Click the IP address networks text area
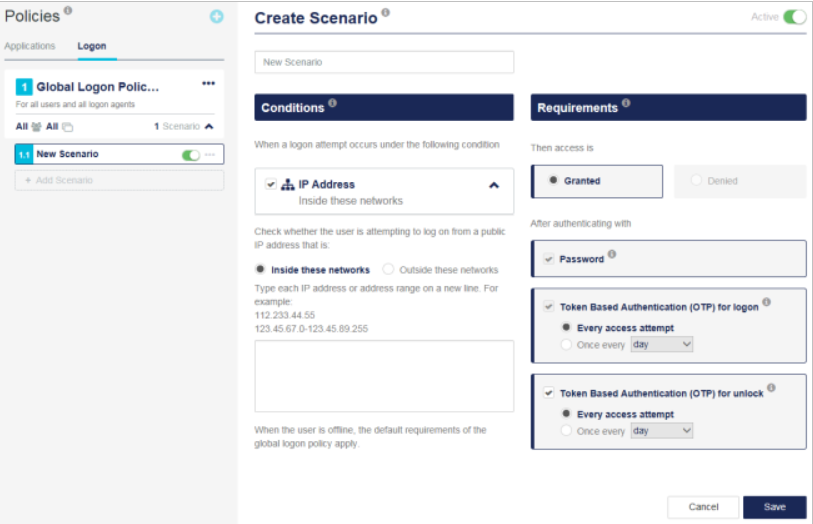Viewport: 813px width, 524px height. 384,376
